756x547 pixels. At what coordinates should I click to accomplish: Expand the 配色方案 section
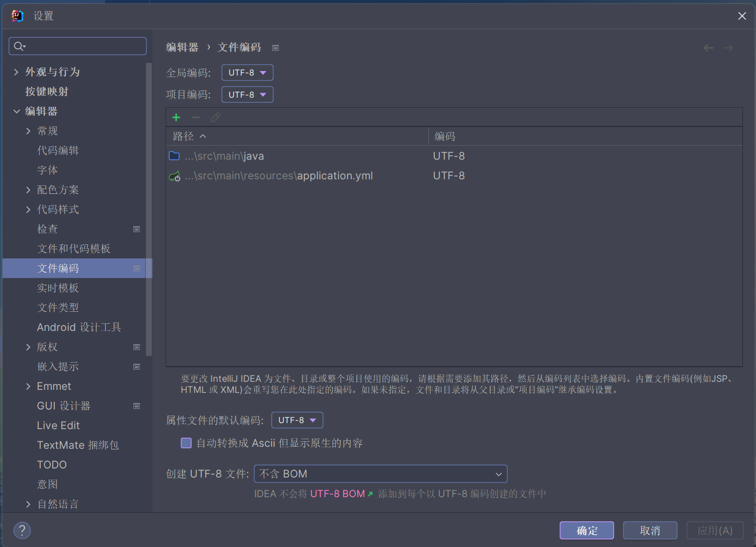coord(29,190)
